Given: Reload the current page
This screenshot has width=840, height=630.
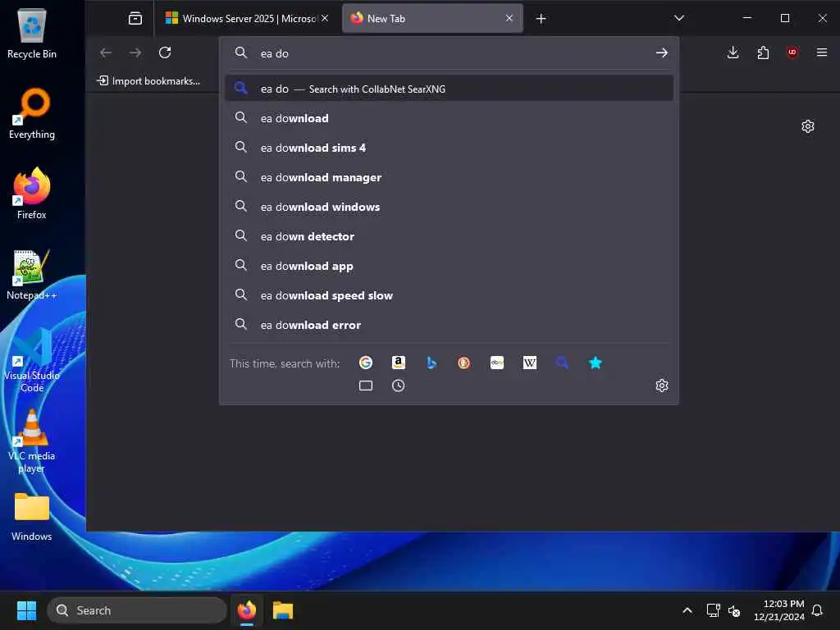Looking at the screenshot, I should point(165,52).
